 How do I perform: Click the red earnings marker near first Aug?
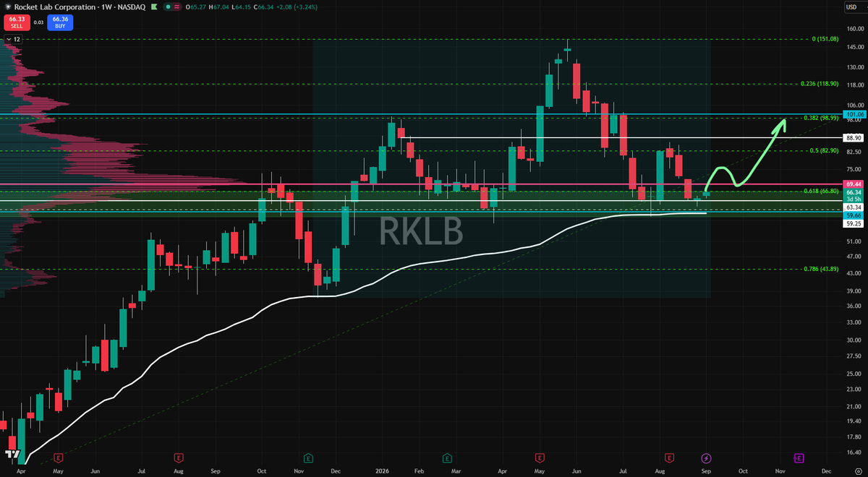(177, 457)
